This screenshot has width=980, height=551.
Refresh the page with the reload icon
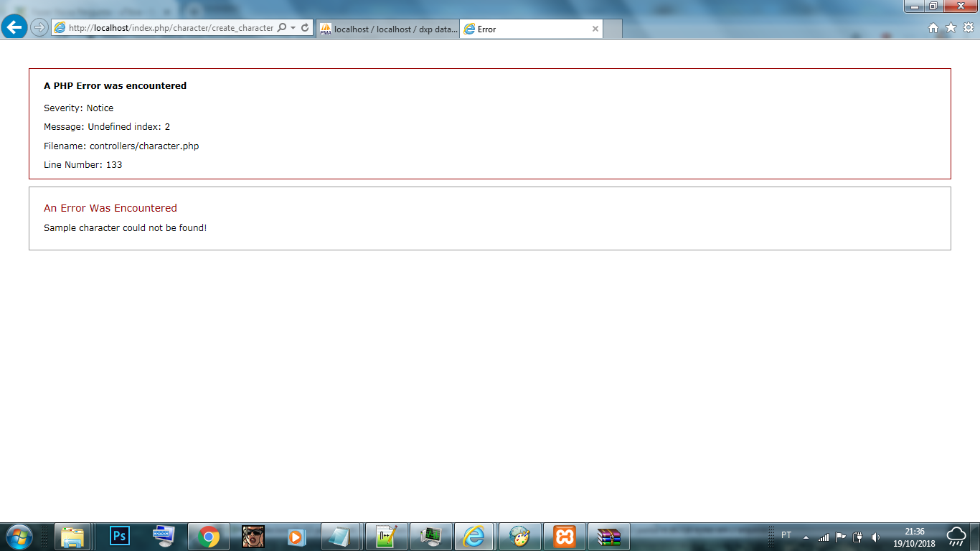(x=305, y=28)
